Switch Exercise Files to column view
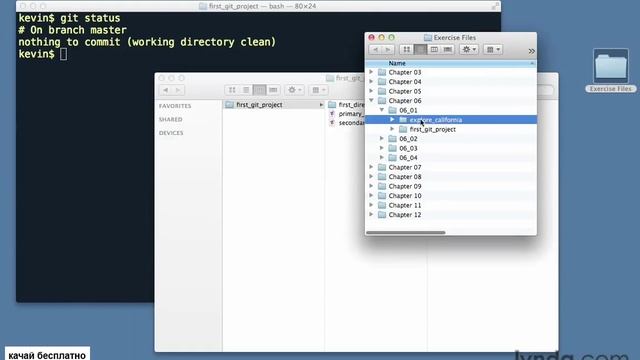 [434, 49]
